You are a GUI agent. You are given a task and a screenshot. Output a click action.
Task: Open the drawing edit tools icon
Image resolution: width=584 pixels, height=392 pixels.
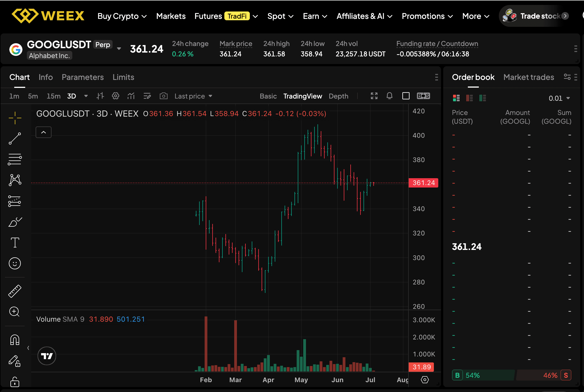147,96
